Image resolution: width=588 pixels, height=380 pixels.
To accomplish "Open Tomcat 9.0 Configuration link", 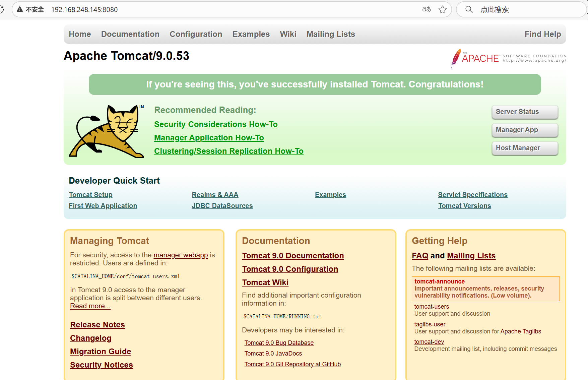I will coord(290,269).
